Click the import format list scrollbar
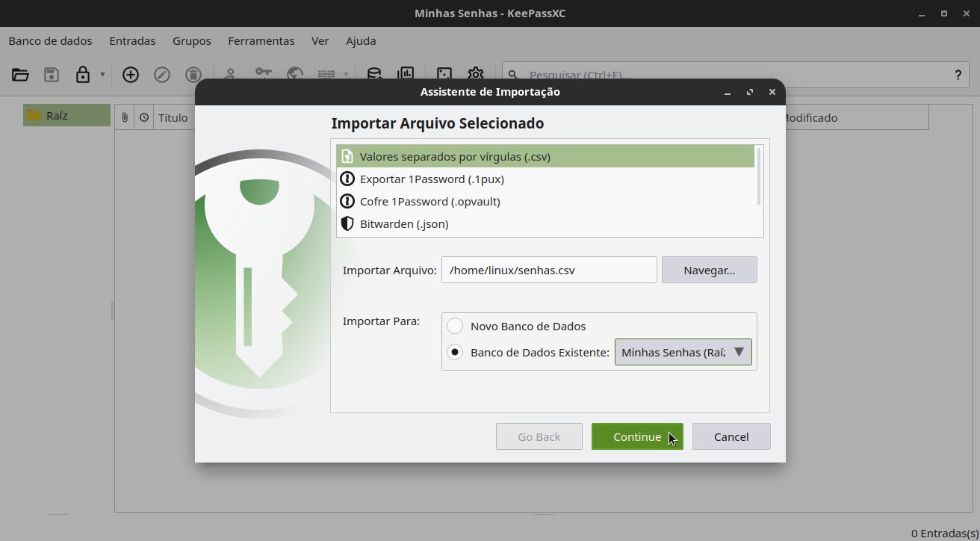980x541 pixels. (759, 176)
